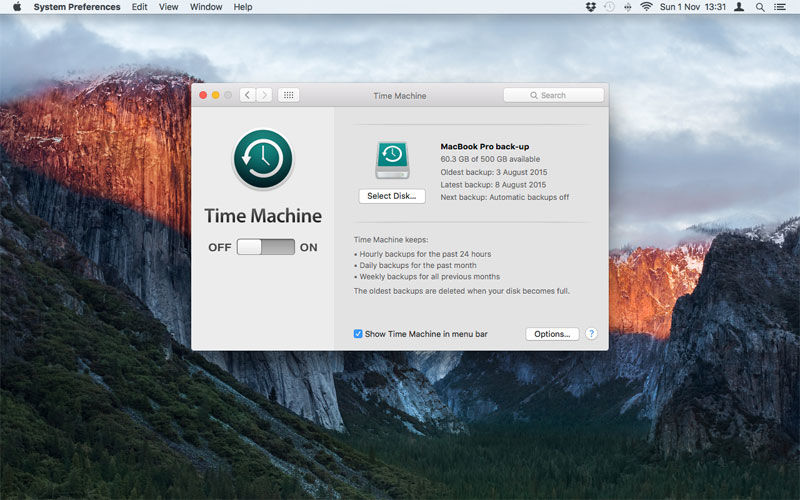Click the MacBook Pro back-up disk name
800x500 pixels.
tap(485, 146)
